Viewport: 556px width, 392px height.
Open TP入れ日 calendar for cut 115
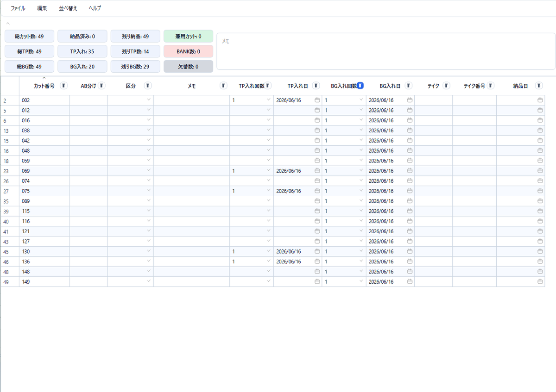(x=317, y=211)
